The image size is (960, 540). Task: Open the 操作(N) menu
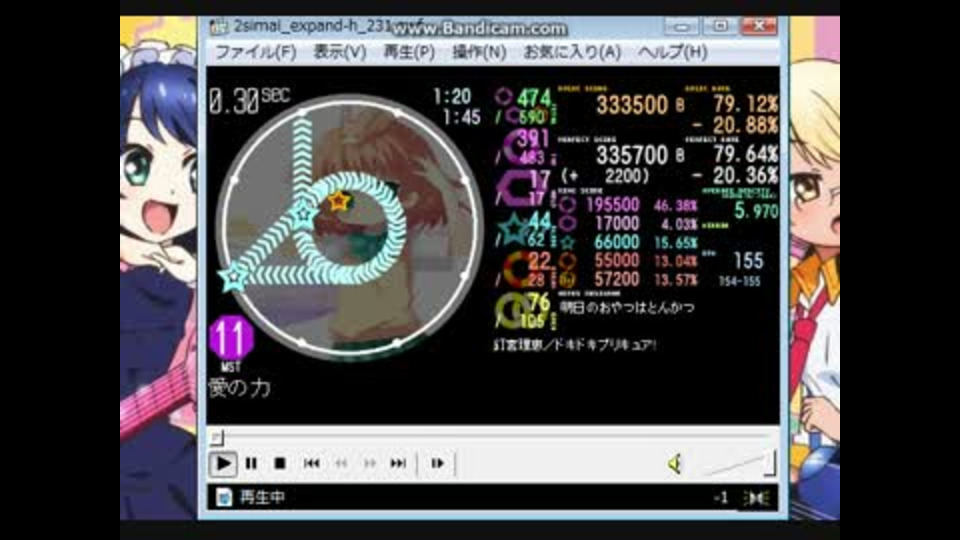click(x=479, y=52)
